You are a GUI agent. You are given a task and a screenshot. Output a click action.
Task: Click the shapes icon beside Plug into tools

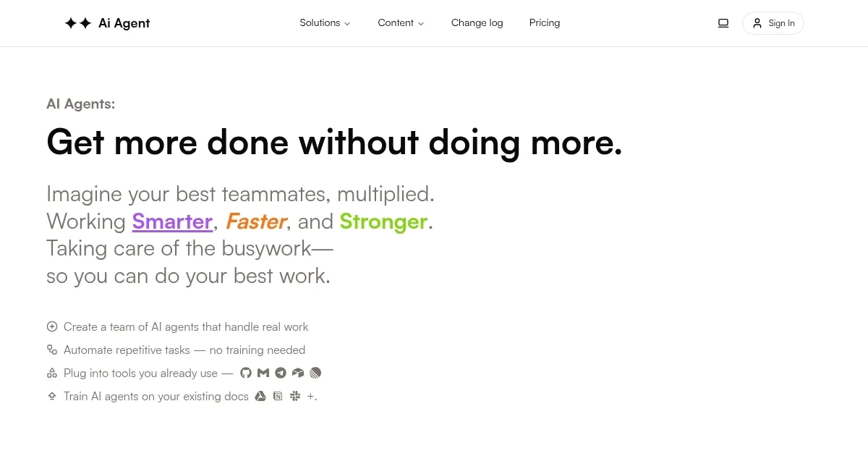click(x=52, y=373)
